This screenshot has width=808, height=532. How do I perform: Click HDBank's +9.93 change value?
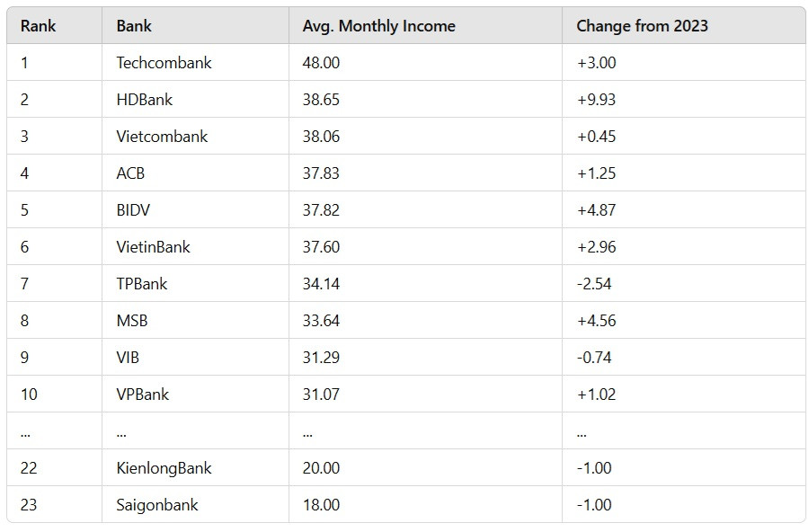click(596, 100)
